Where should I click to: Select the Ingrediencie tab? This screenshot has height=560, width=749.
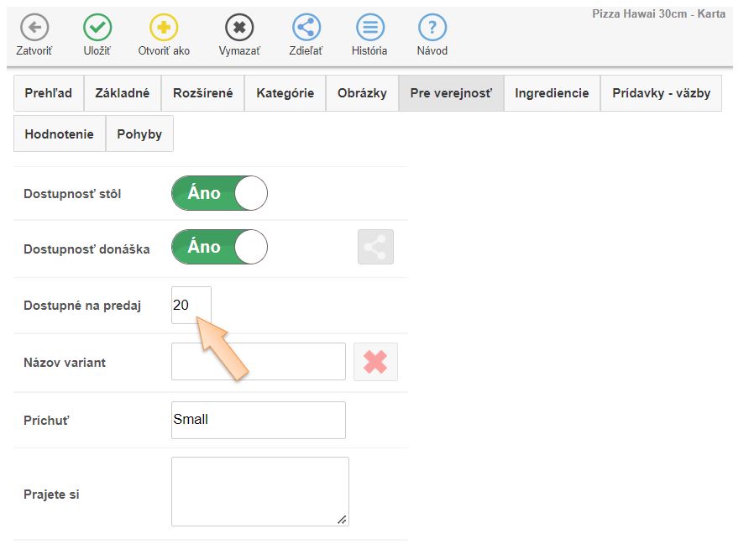tap(552, 93)
